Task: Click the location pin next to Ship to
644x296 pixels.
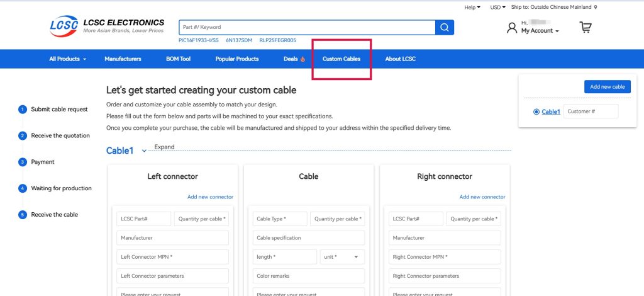Action: click(x=596, y=8)
